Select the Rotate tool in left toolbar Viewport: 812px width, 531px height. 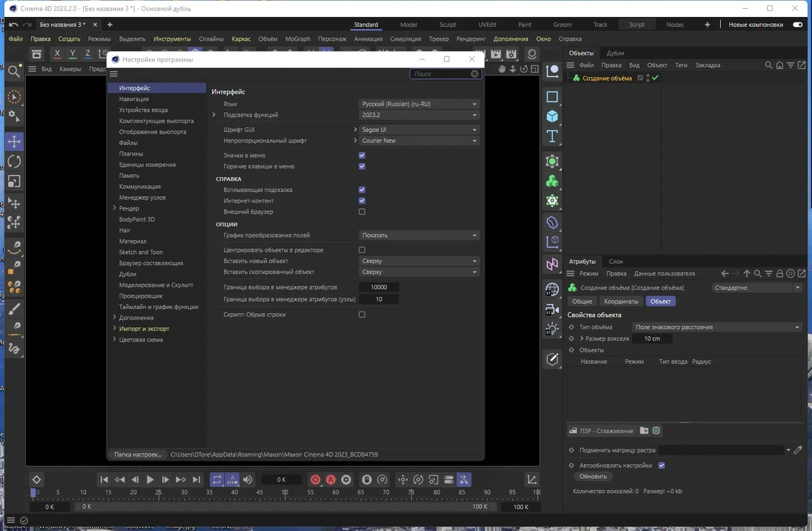point(14,162)
